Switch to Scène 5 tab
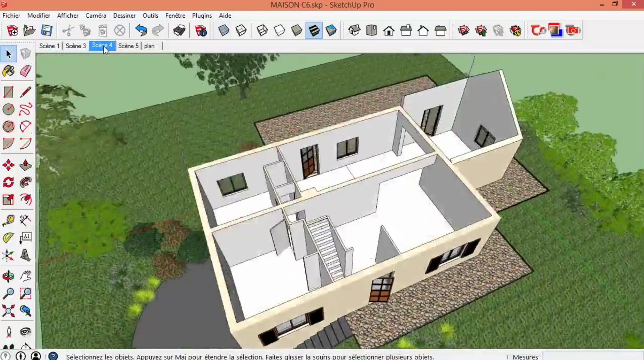 (128, 46)
